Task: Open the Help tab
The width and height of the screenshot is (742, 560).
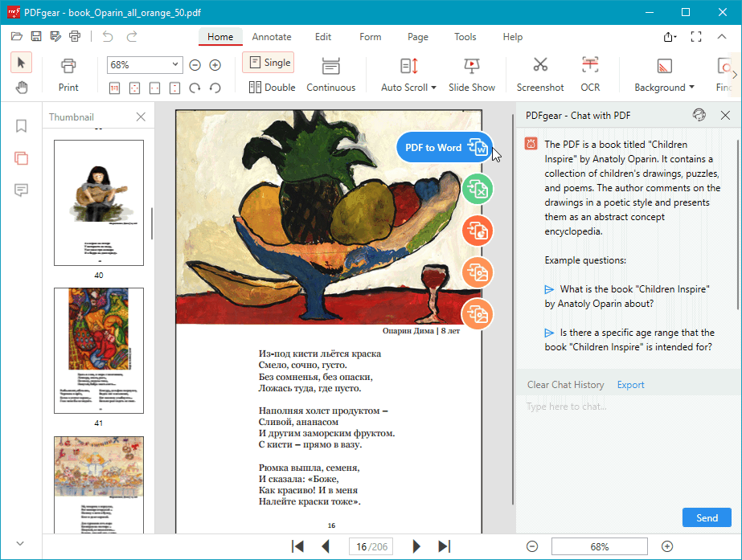Action: tap(513, 37)
